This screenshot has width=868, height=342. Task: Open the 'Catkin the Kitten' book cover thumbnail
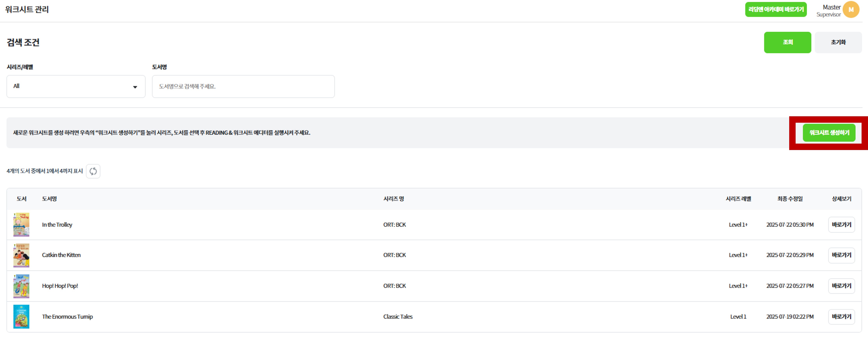click(21, 255)
